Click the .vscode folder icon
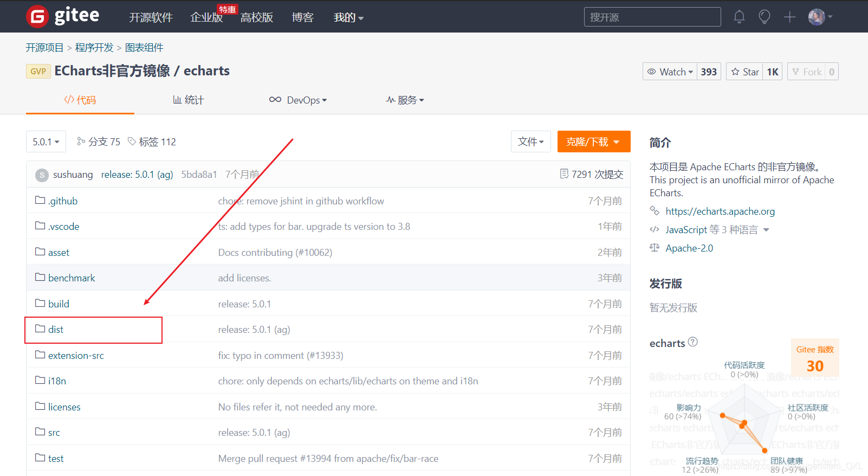Screen dimensions: 868x476 pyautogui.click(x=40, y=226)
